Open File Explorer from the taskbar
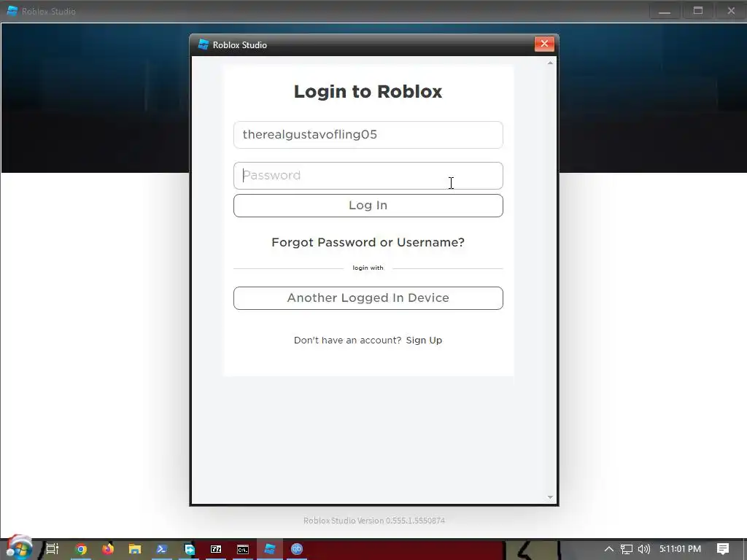Viewport: 747px width, 560px height. (135, 549)
